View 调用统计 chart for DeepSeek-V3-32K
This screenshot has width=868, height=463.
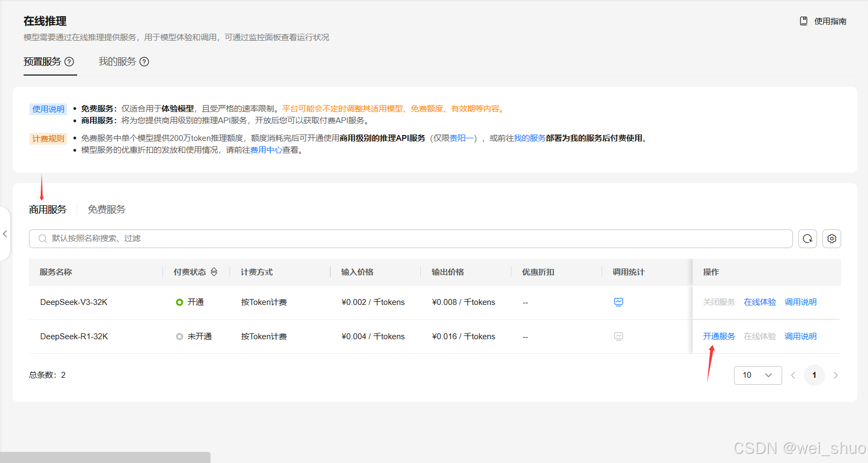pyautogui.click(x=619, y=302)
